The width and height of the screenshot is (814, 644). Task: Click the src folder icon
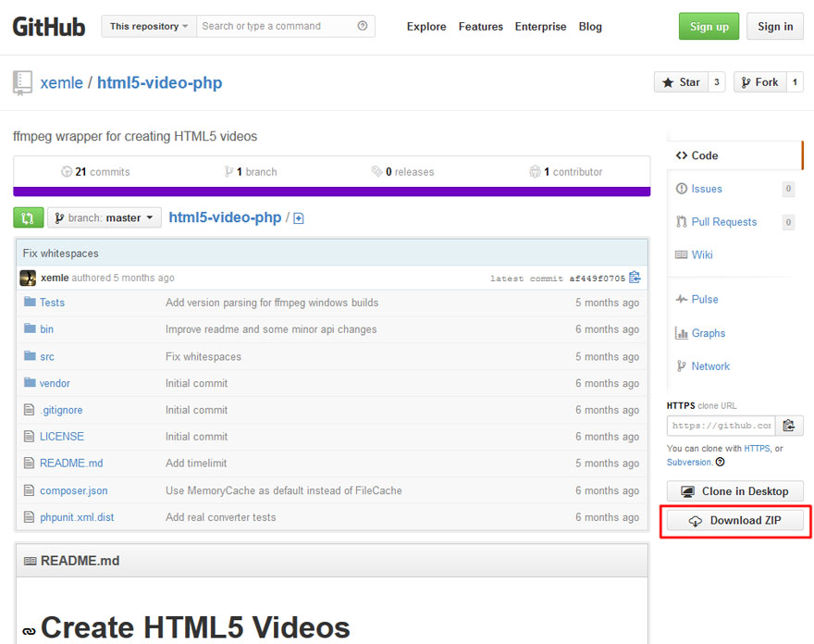click(30, 355)
